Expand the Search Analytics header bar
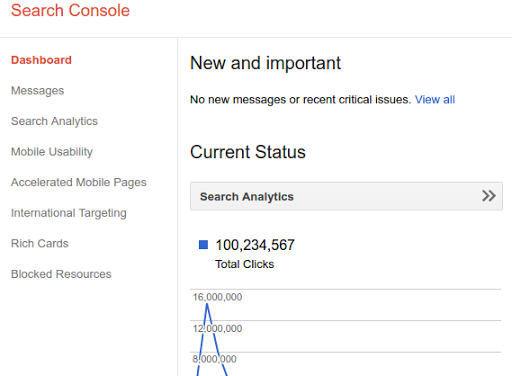 [x=346, y=196]
